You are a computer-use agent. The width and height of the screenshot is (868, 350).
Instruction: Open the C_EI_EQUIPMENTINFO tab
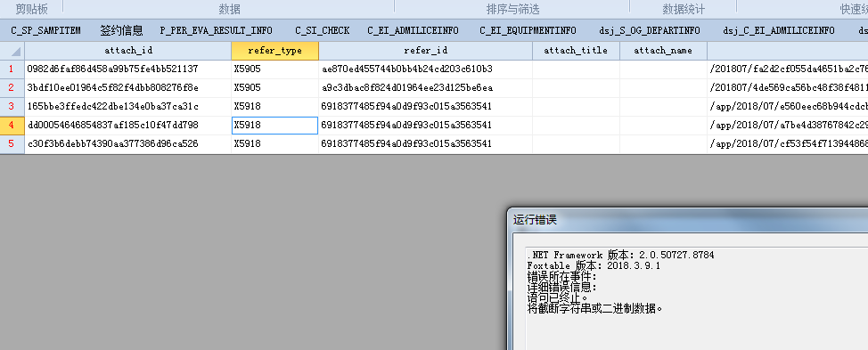pos(528,30)
